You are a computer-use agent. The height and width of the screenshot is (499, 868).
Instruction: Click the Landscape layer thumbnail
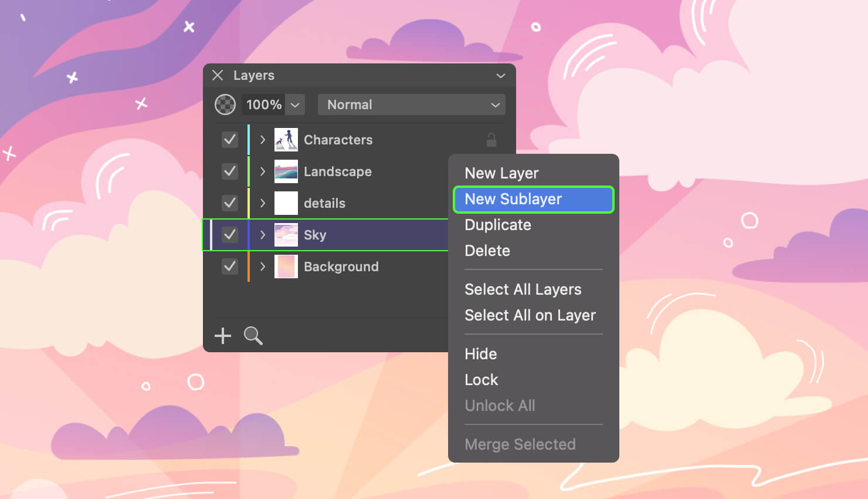tap(286, 171)
